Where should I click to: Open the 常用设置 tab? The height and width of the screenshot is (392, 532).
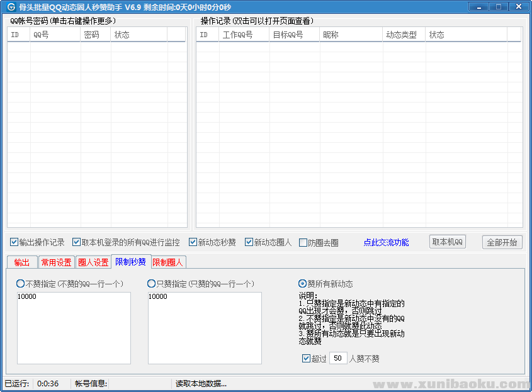click(x=56, y=262)
